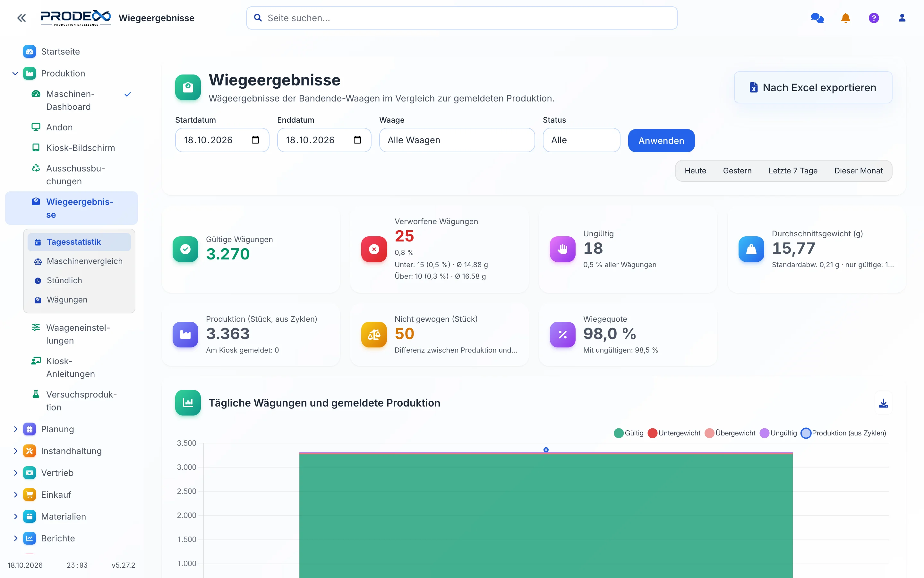924x578 pixels.
Task: Click Nach Excel exportieren button
Action: 813,88
